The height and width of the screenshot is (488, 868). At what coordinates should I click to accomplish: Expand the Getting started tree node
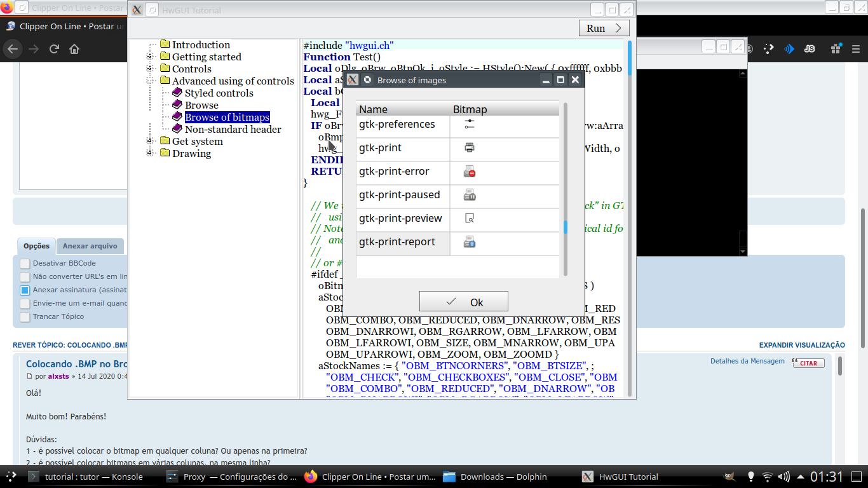[x=151, y=57]
